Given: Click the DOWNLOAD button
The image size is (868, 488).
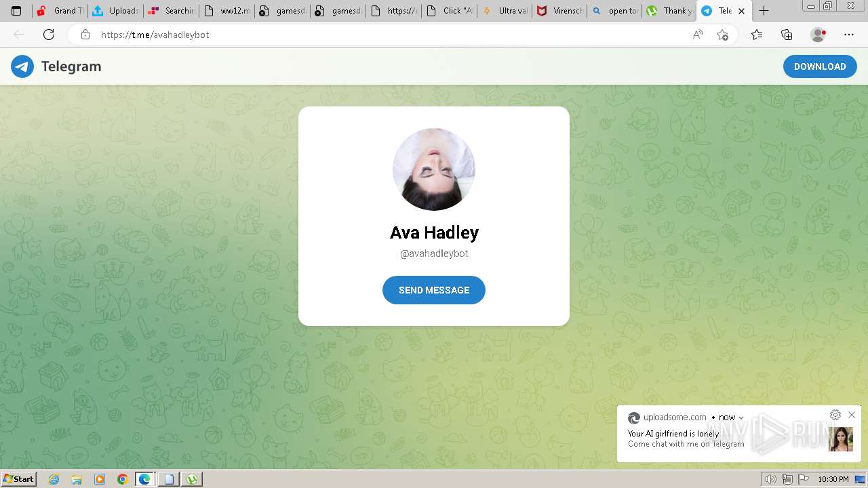Looking at the screenshot, I should pos(820,66).
